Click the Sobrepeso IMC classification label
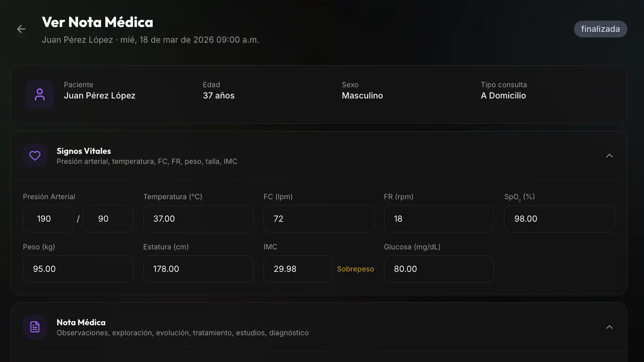 pyautogui.click(x=355, y=269)
